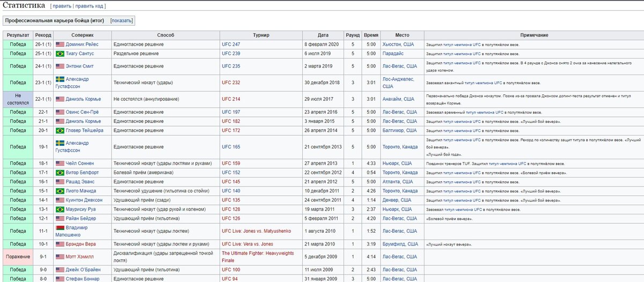
Task: Open the UFC 247 tournament link
Action: click(x=231, y=44)
